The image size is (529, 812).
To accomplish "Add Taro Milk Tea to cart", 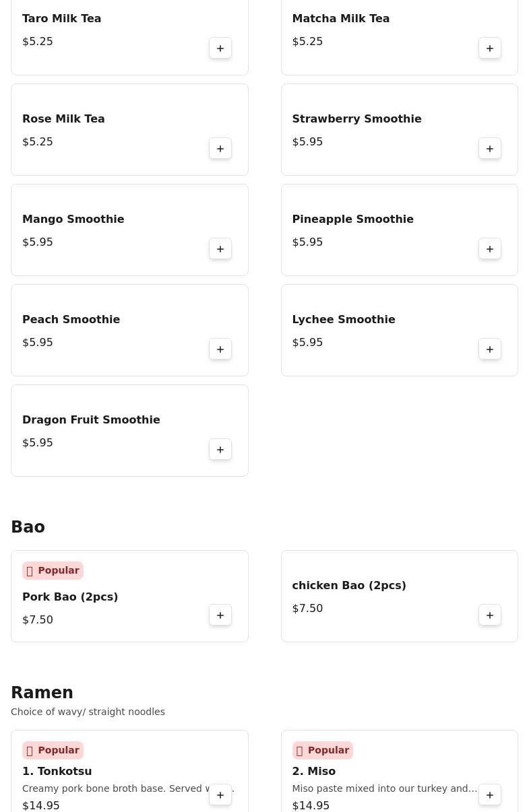I will coord(220,48).
